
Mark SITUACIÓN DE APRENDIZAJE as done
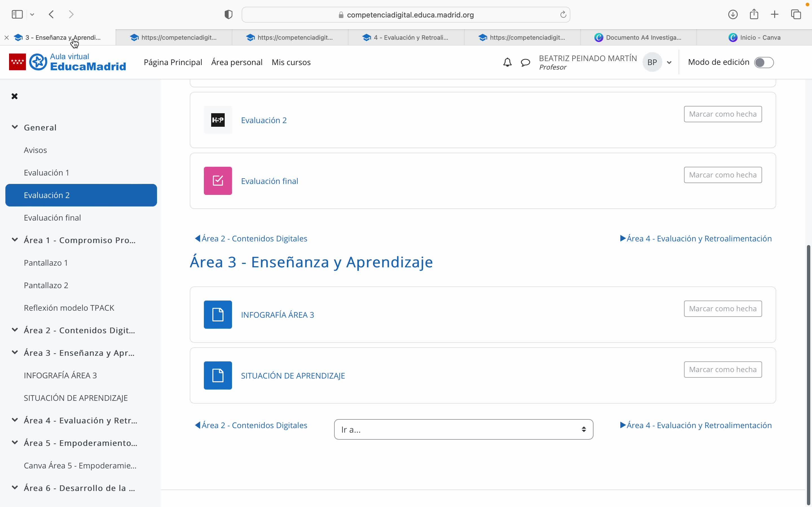pyautogui.click(x=723, y=370)
